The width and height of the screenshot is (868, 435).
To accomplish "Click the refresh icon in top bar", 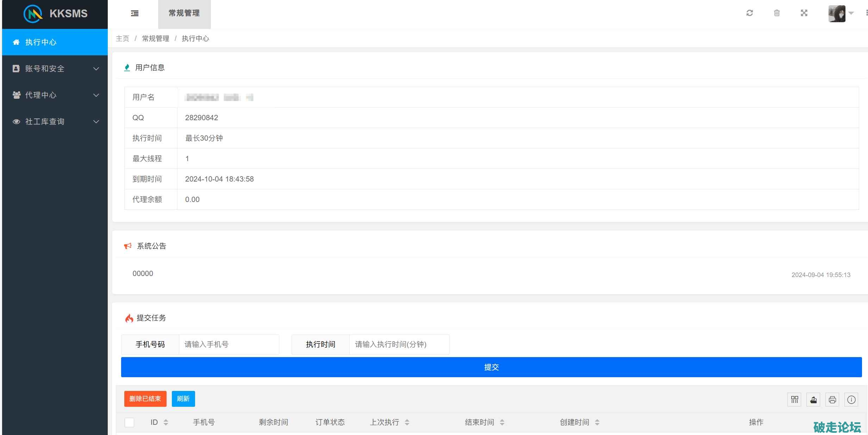I will click(x=749, y=13).
